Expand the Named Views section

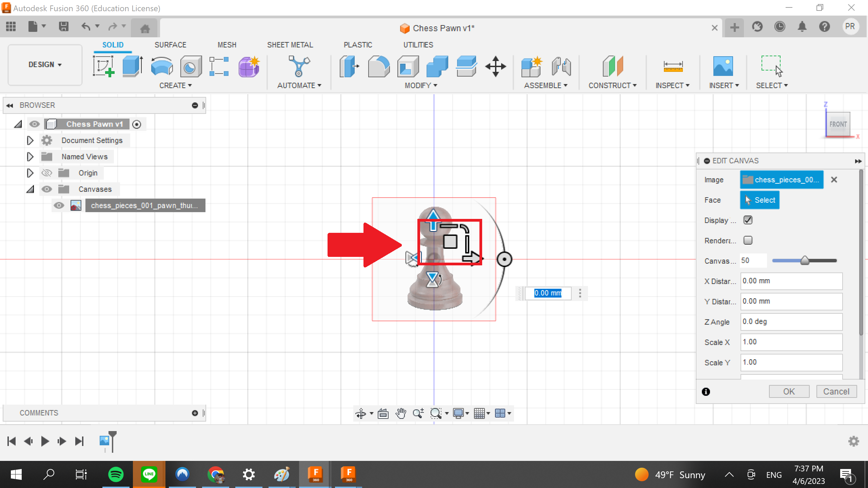(31, 157)
